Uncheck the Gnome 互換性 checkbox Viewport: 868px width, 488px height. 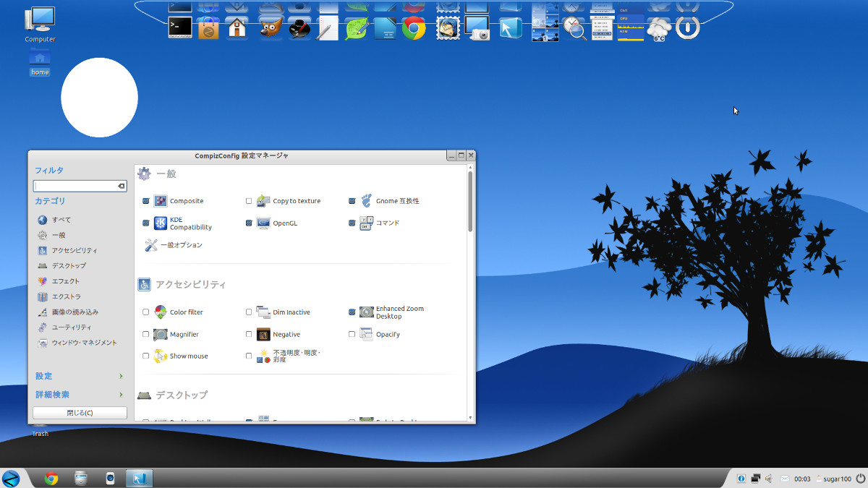point(352,201)
